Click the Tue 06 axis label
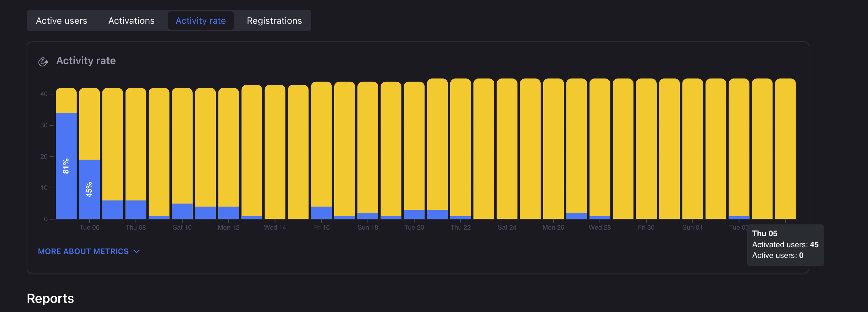The width and height of the screenshot is (868, 312). [89, 228]
